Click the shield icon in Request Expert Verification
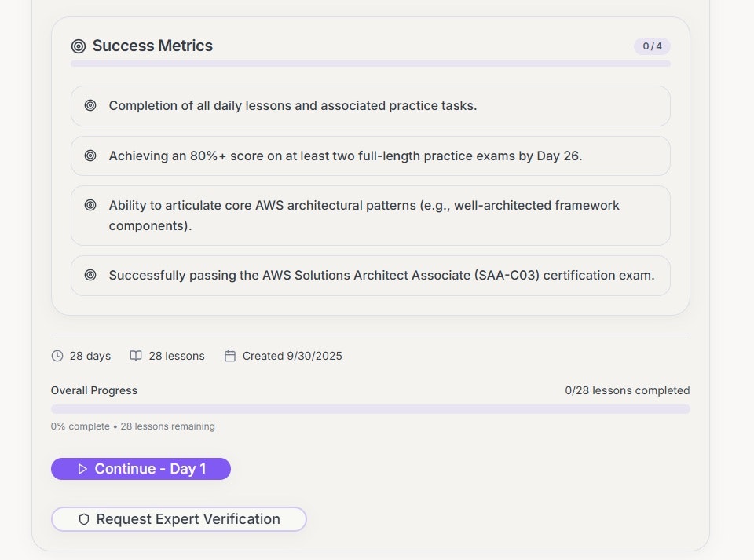The image size is (754, 560). pyautogui.click(x=84, y=519)
